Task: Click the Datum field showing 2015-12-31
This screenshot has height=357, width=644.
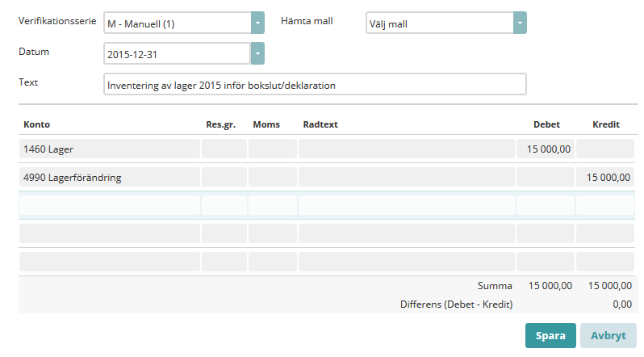Action: (x=177, y=53)
